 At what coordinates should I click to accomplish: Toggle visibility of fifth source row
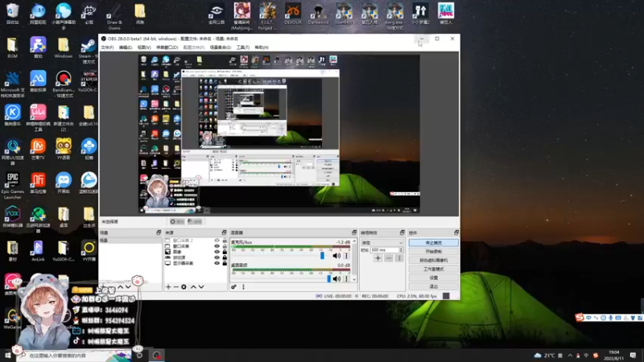pos(217,263)
